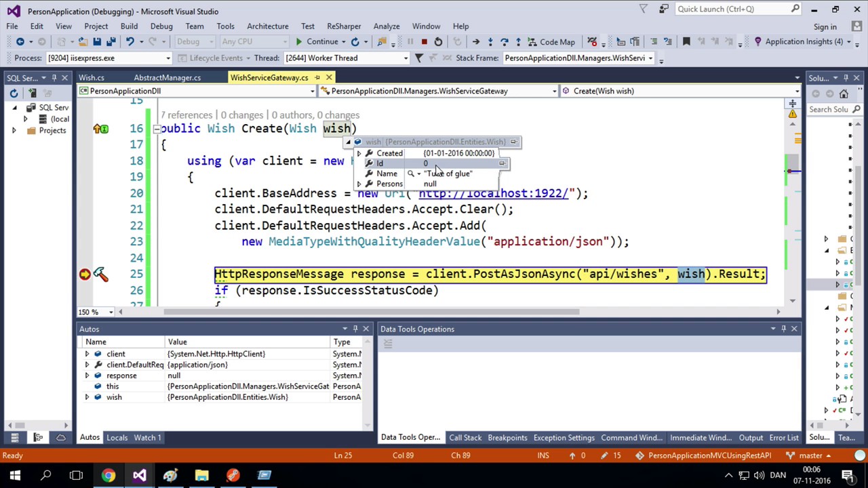Click the Save All icon
868x488 pixels.
point(111,42)
